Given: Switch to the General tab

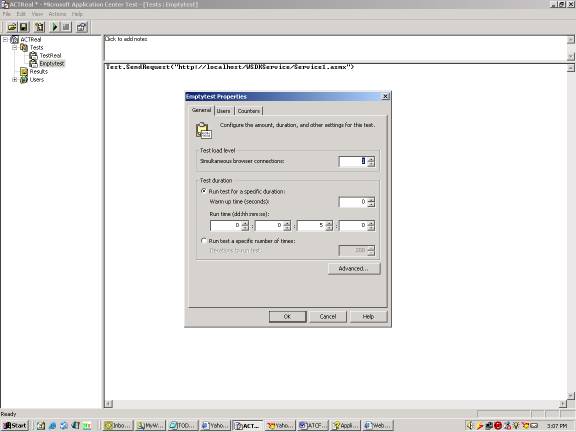Looking at the screenshot, I should pos(201,110).
